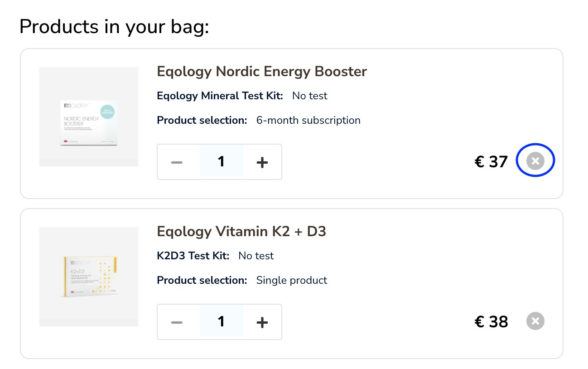Screen dimensions: 588x369
Task: Select the Nordic Energy Booster quantity field
Action: [x=221, y=162]
